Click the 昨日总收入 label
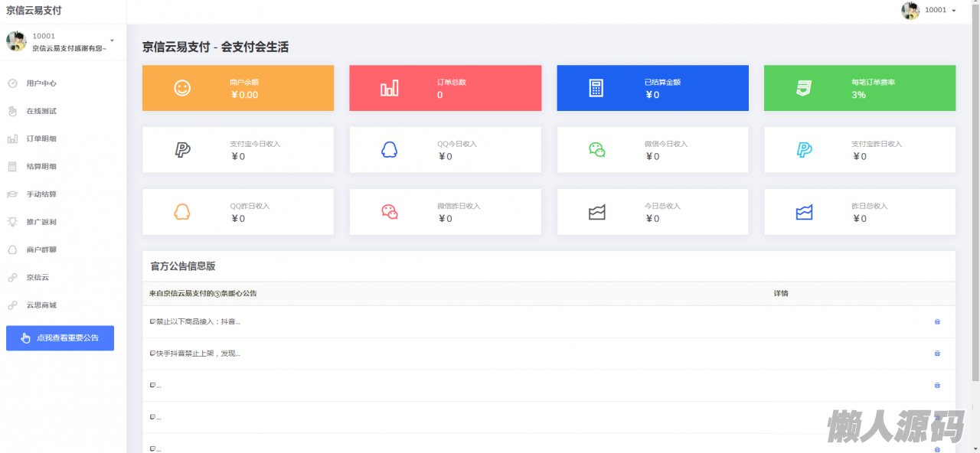The height and width of the screenshot is (453, 980). tap(870, 206)
